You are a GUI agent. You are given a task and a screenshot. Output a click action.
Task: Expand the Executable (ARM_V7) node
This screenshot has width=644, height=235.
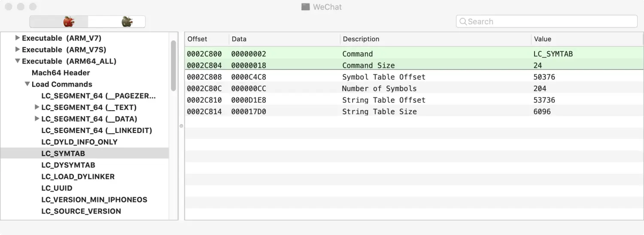(18, 38)
